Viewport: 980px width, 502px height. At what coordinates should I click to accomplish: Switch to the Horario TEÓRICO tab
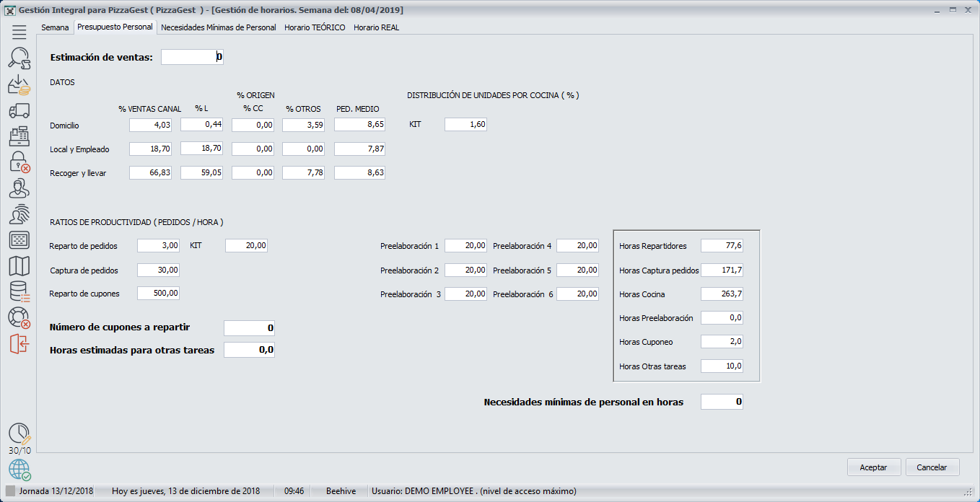pos(315,27)
